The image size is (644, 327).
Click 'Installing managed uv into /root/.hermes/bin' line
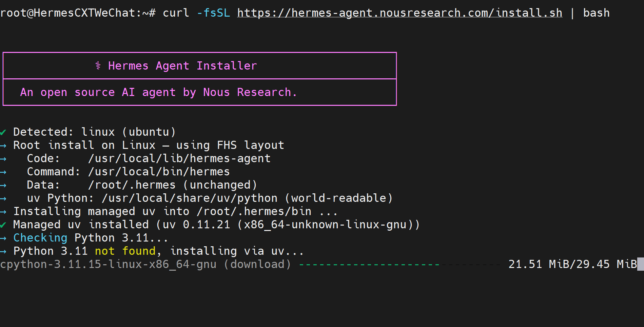(175, 211)
